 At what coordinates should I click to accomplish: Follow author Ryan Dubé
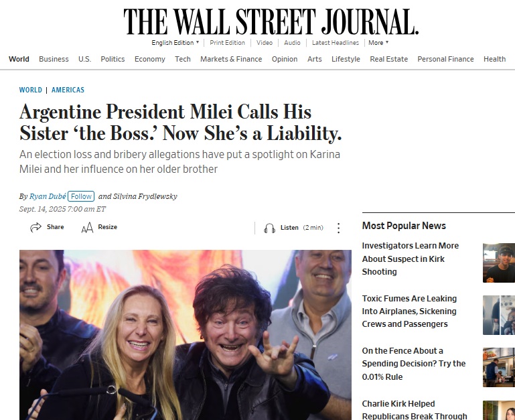click(81, 196)
